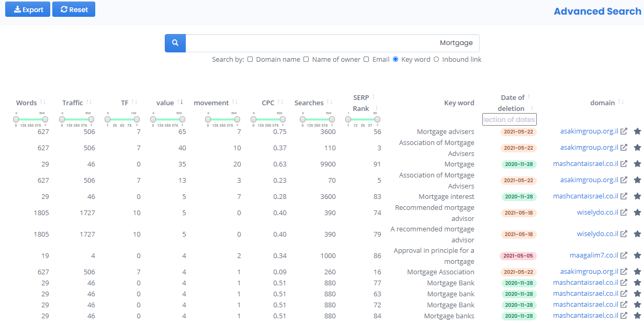Check the Domain name search option
Screen dimensions: 644x323
point(251,59)
